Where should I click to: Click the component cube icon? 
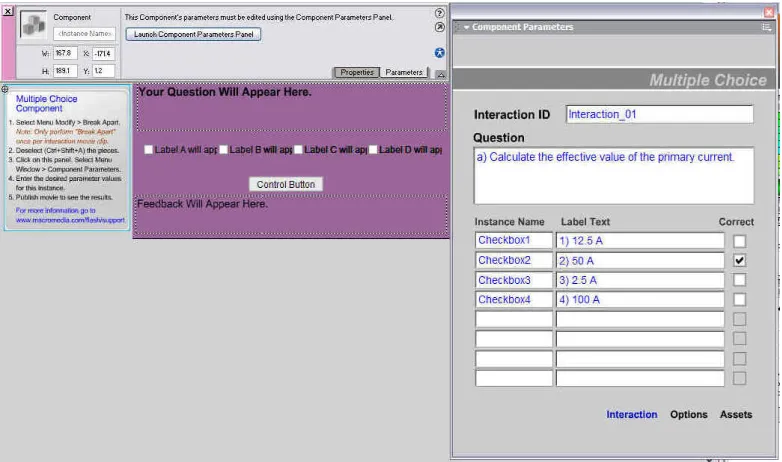click(33, 25)
